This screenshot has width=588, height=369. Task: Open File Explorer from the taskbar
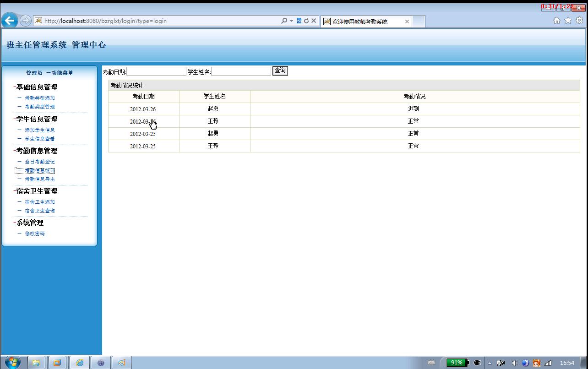[36, 363]
